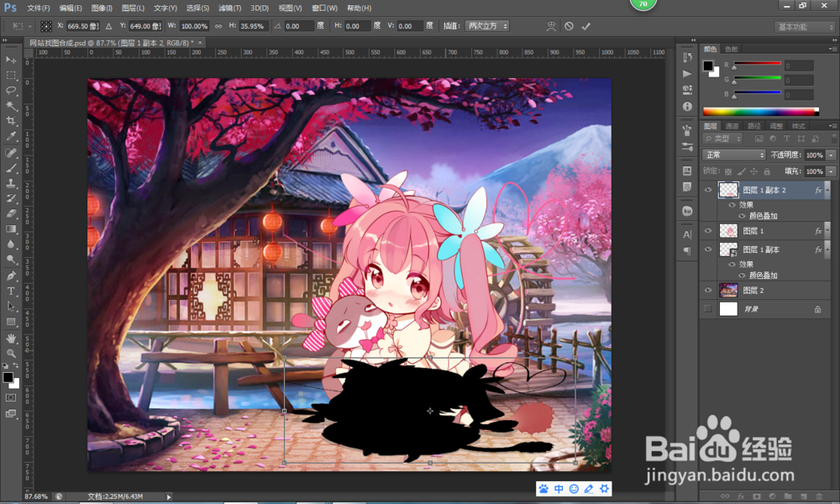Click the reference point location grid

tap(46, 26)
